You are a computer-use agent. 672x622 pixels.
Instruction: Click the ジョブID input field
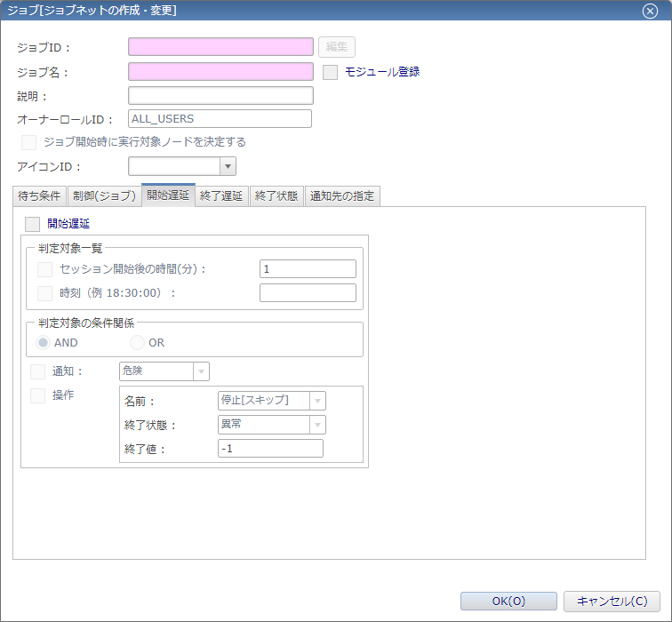click(220, 47)
